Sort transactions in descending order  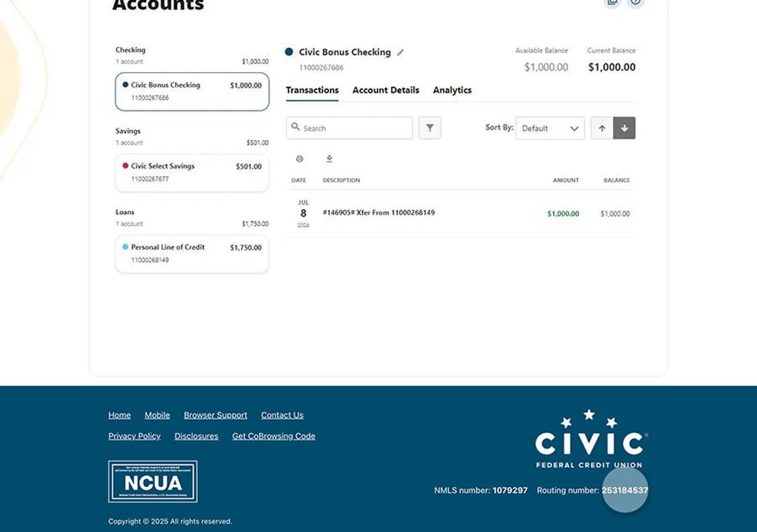624,128
